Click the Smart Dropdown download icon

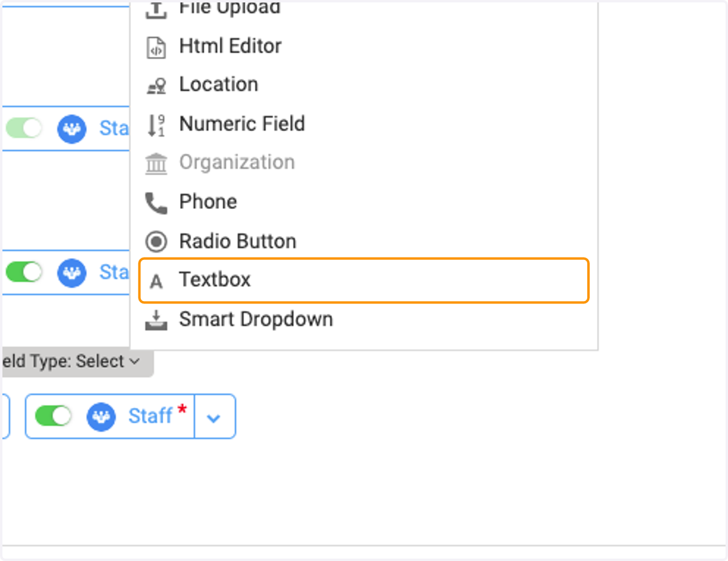[156, 320]
